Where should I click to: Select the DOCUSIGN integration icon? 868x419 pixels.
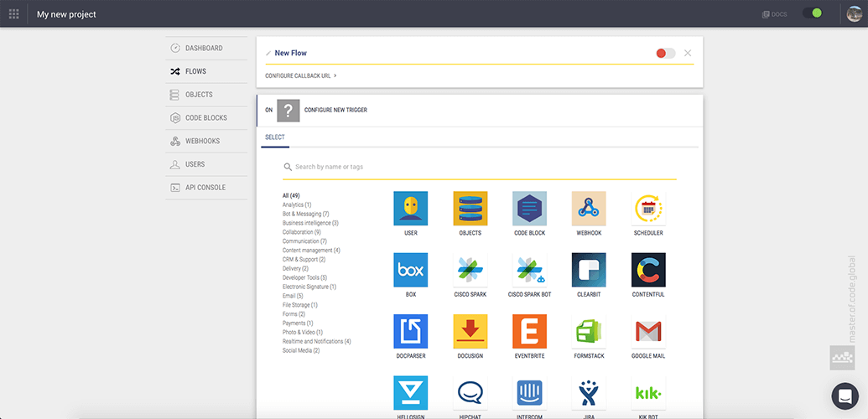coord(470,331)
